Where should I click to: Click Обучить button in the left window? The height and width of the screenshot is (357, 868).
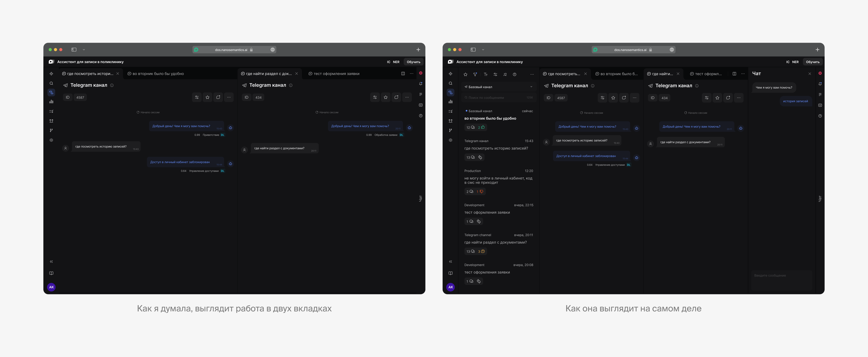tap(413, 62)
